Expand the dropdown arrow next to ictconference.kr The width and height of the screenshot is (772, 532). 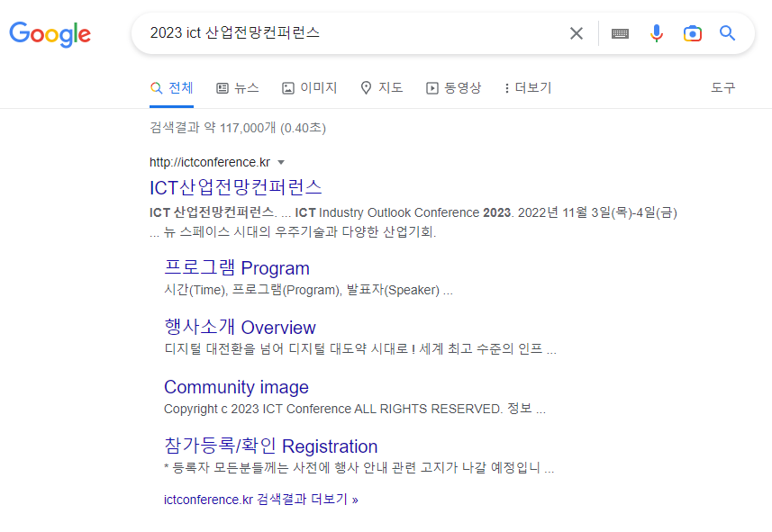click(x=280, y=162)
